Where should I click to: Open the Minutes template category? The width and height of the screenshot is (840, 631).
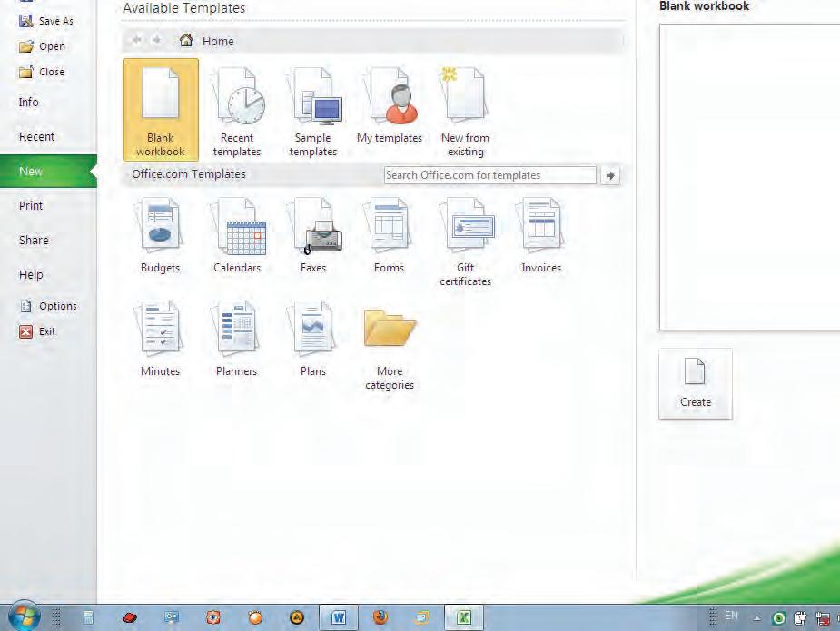coord(160,339)
